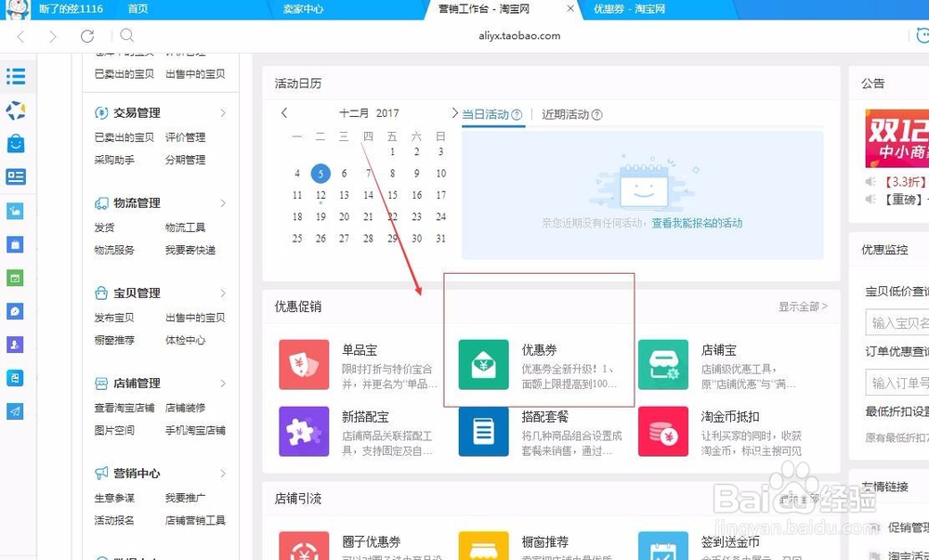Click the 活动报名 link
The width and height of the screenshot is (929, 560).
click(114, 520)
